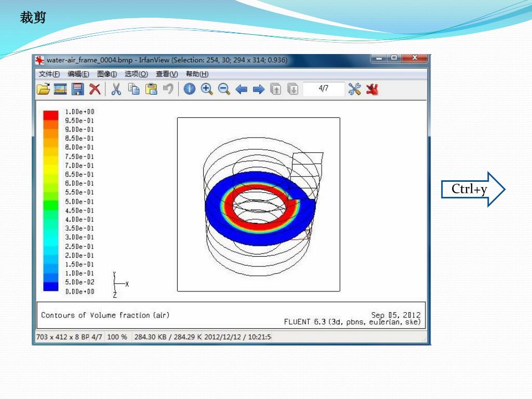Click the Undo curved arrow icon
The image size is (532, 399).
click(168, 89)
